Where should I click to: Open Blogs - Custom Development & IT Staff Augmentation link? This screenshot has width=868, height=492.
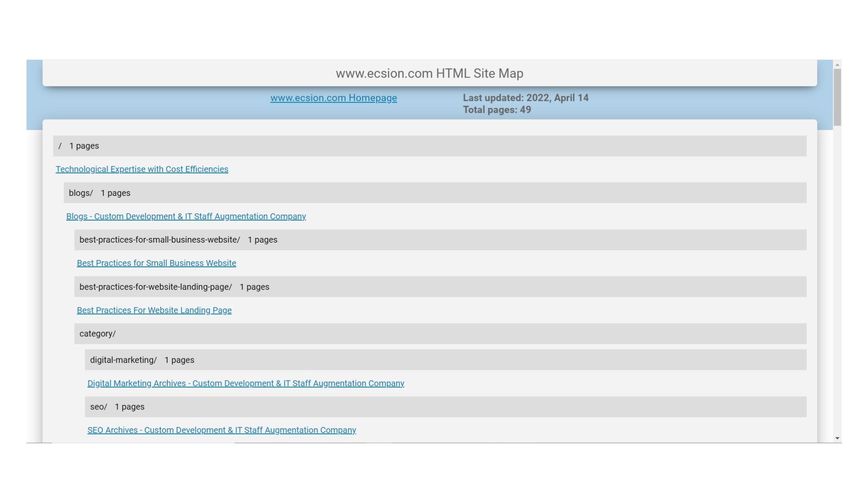[x=186, y=216]
